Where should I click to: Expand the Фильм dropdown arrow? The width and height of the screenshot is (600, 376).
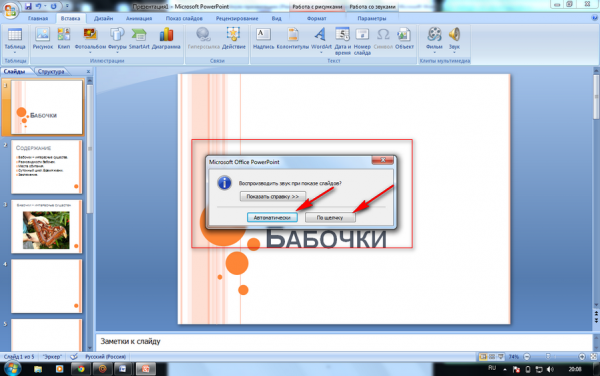pyautogui.click(x=434, y=52)
